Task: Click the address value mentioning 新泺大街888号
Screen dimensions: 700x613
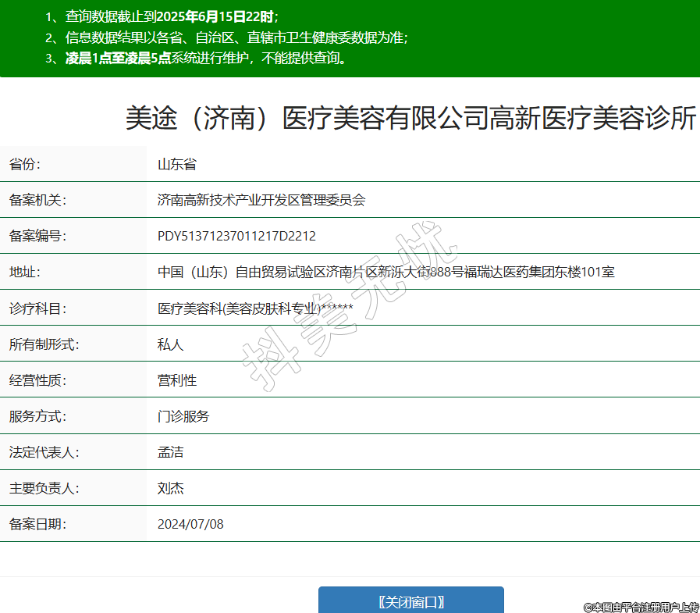Action: pos(386,272)
